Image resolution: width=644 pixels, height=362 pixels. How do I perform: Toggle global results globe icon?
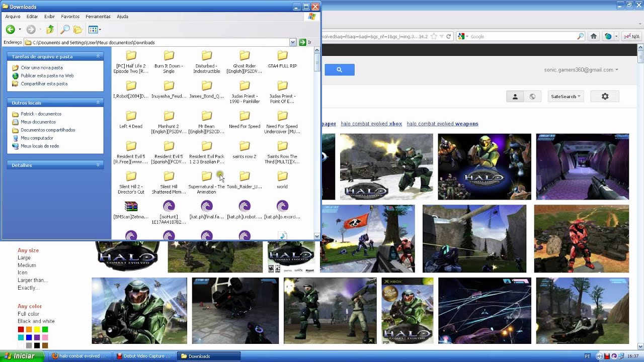(532, 97)
